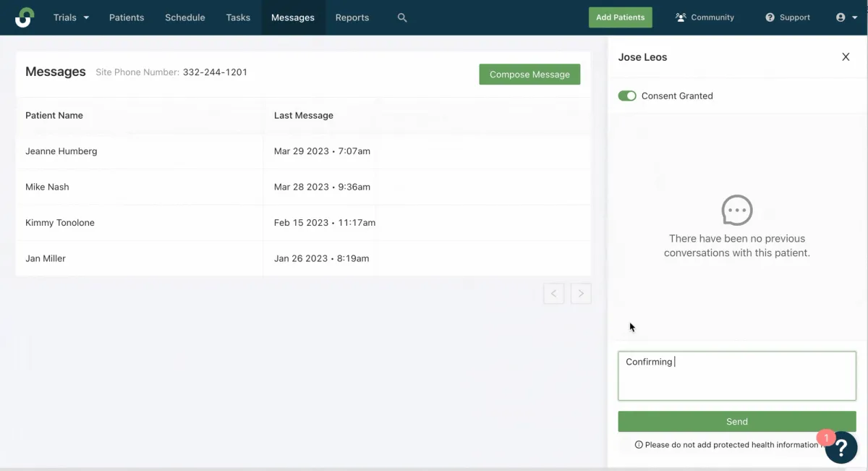Click the app logo in the navbar
This screenshot has width=868, height=471.
(25, 17)
